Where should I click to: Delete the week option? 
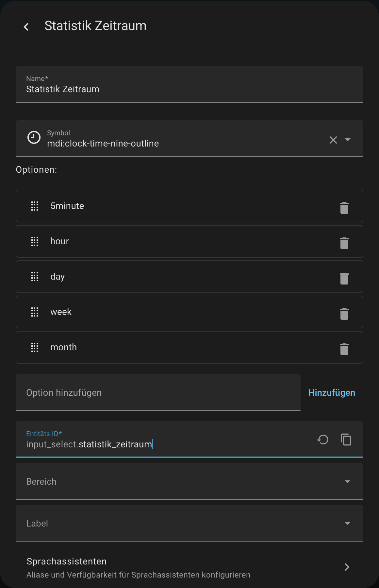click(344, 314)
